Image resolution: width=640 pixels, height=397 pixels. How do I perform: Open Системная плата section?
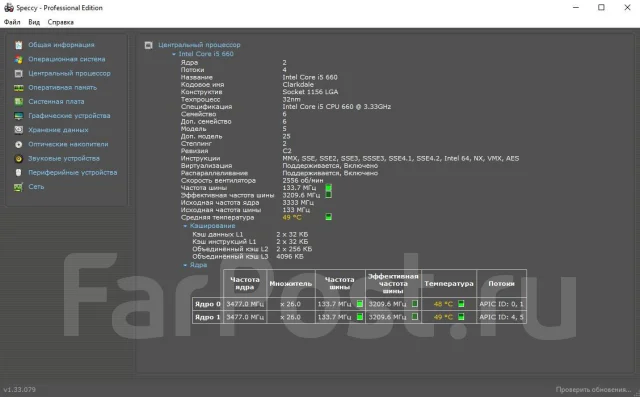pyautogui.click(x=56, y=102)
